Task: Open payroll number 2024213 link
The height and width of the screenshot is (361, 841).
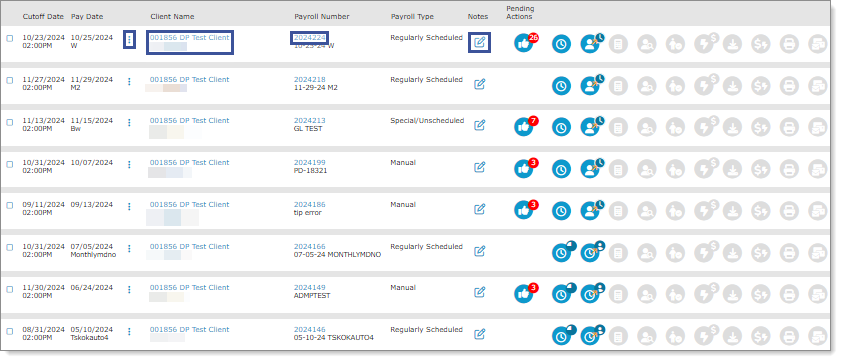Action: pyautogui.click(x=309, y=121)
